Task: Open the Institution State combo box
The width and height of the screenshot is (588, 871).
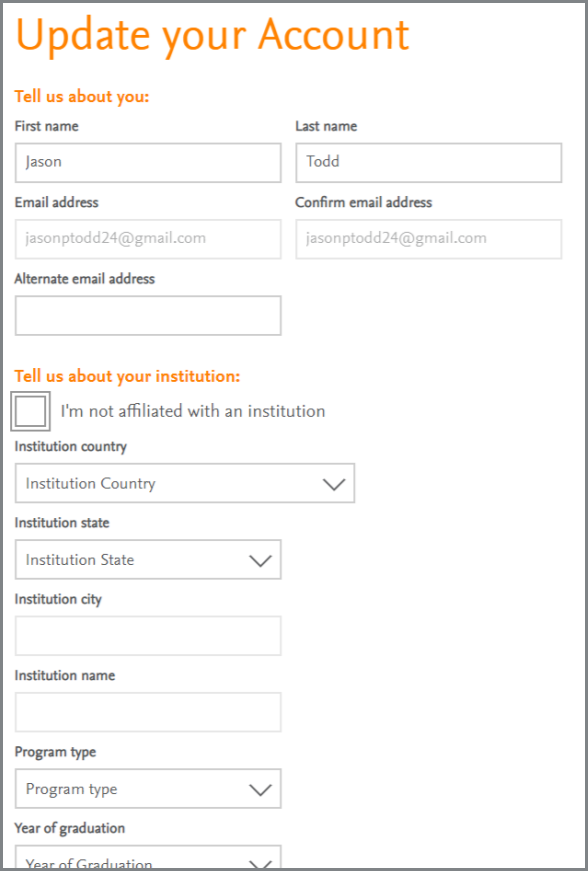Action: (x=148, y=559)
